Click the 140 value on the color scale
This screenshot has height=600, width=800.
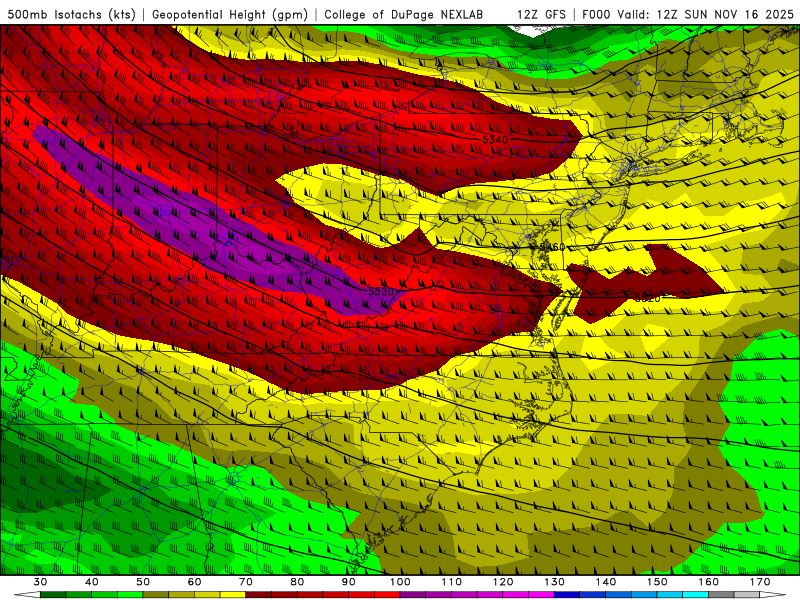pos(606,582)
